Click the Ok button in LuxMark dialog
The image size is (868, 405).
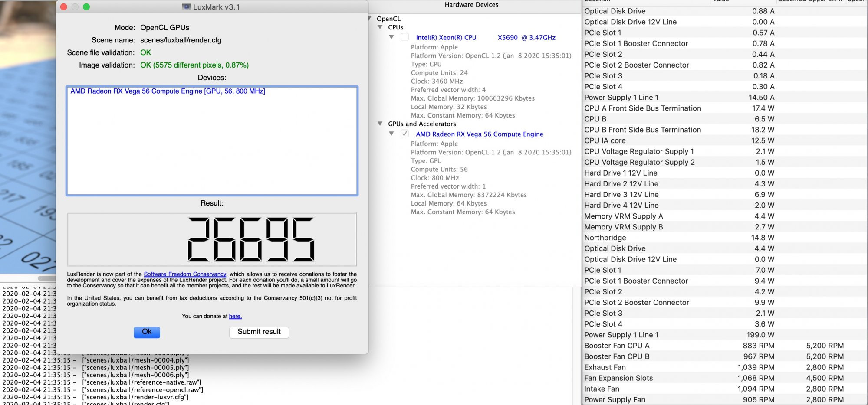147,332
